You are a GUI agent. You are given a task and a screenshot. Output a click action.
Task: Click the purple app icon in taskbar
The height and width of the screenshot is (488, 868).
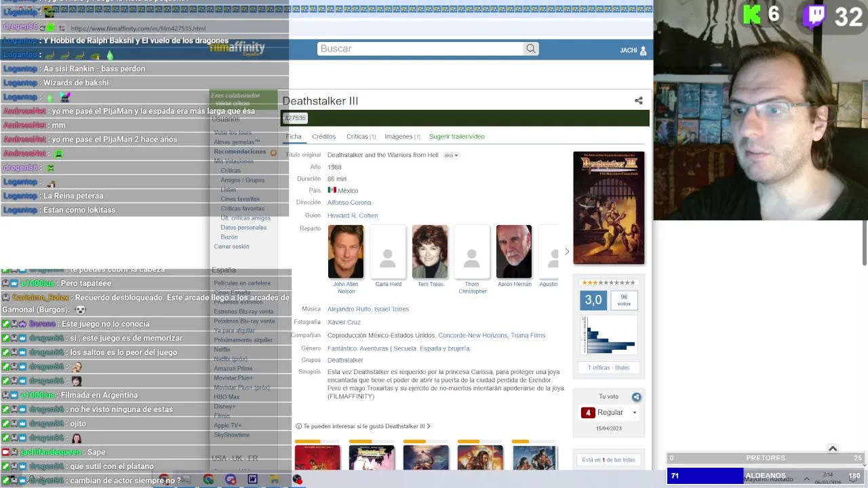coord(231,479)
